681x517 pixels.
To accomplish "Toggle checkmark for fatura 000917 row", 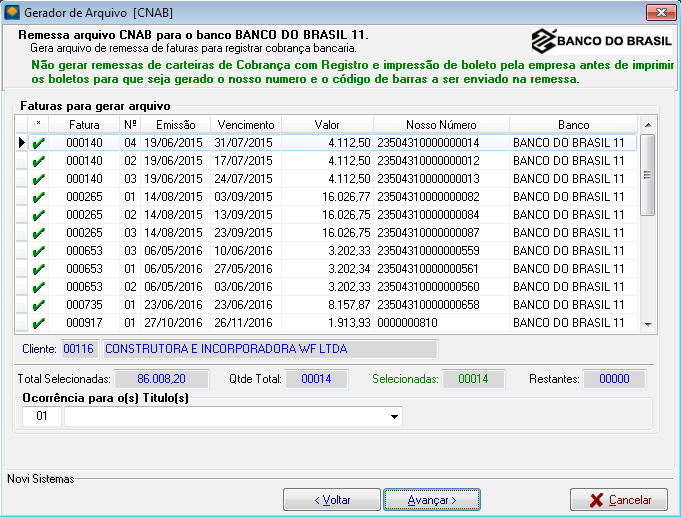I will click(x=39, y=323).
